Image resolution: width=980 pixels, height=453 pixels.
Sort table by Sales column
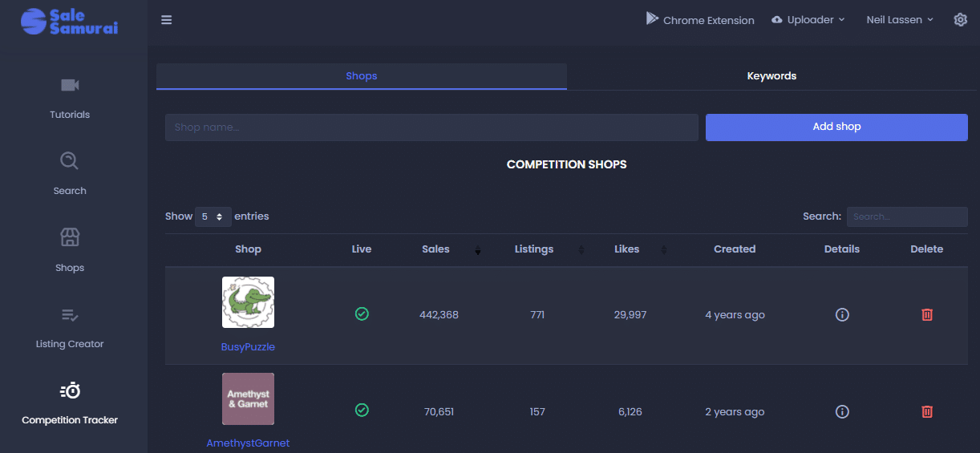click(435, 249)
